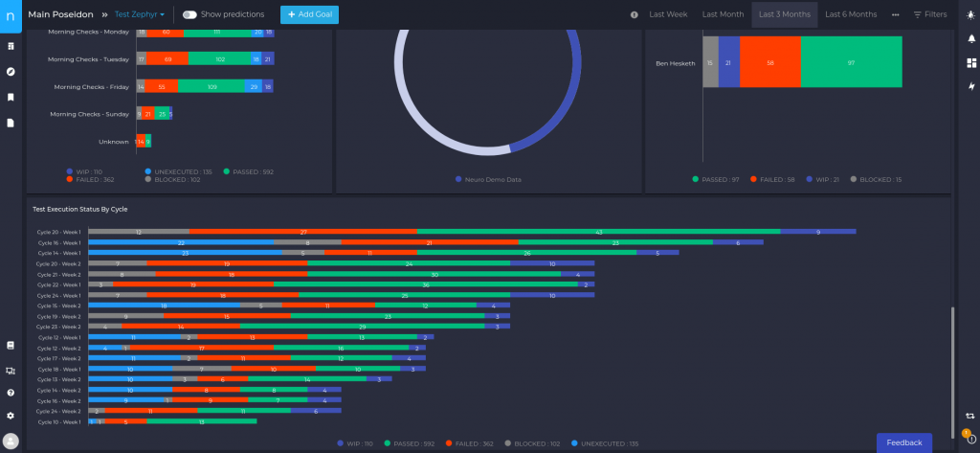Go to the Main Poseidon breadcrumb
The height and width of the screenshot is (453, 980).
[x=60, y=14]
